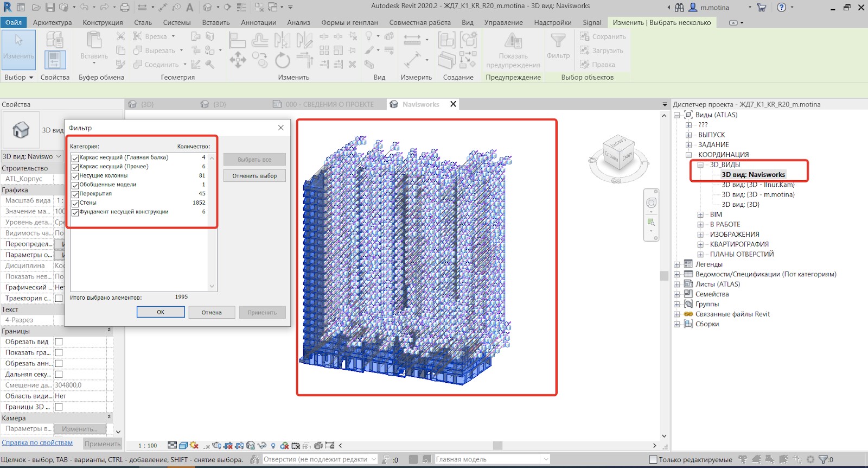
Task: Toggle sun path in view control bar
Action: [x=194, y=445]
